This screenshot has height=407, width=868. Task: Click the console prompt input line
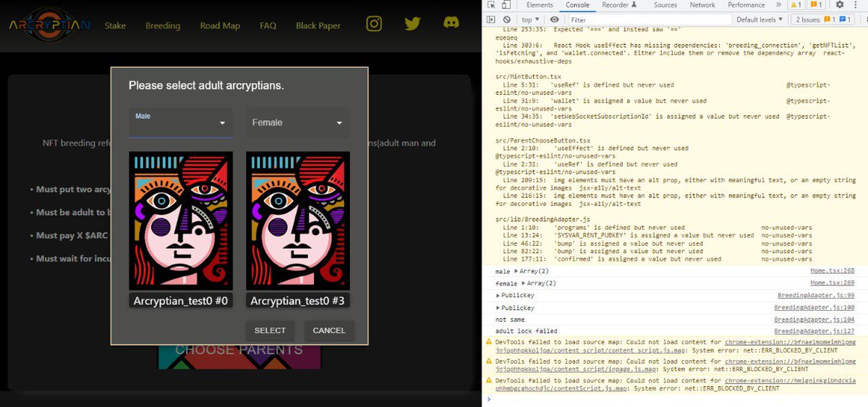[676, 399]
